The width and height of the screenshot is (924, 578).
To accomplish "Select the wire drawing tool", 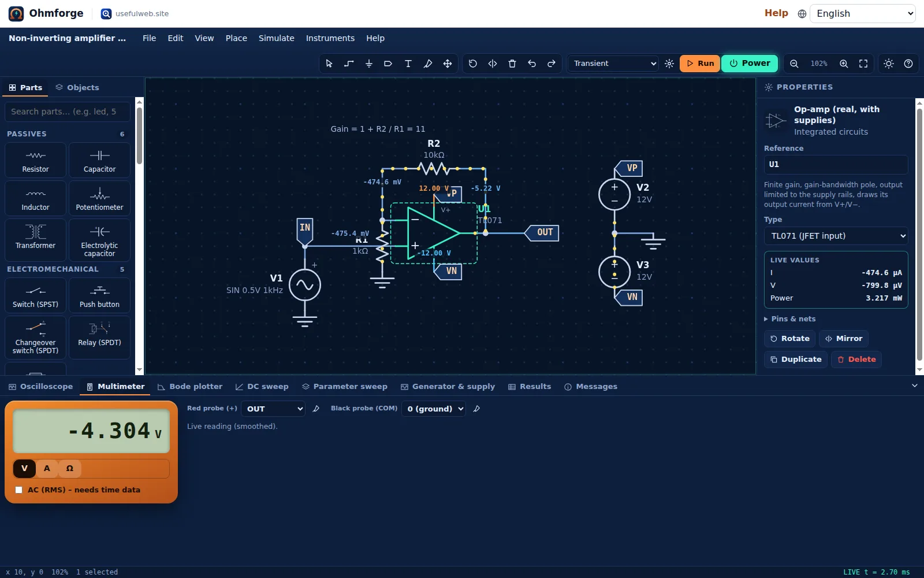I will click(349, 64).
